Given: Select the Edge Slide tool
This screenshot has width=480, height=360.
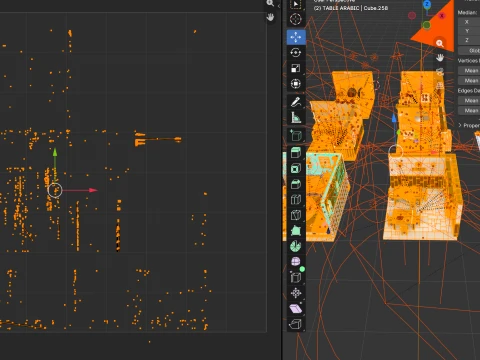Looking at the screenshot, I should coord(296,277).
